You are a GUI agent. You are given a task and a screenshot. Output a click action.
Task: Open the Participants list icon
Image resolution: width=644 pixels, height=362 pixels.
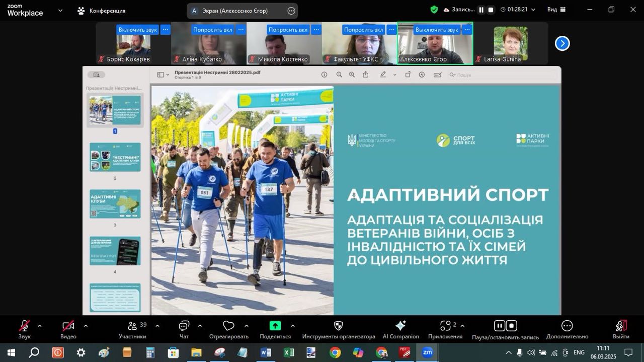click(x=133, y=326)
